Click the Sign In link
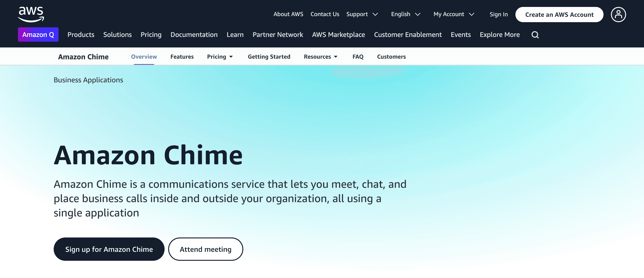Image resolution: width=644 pixels, height=278 pixels. pyautogui.click(x=498, y=14)
